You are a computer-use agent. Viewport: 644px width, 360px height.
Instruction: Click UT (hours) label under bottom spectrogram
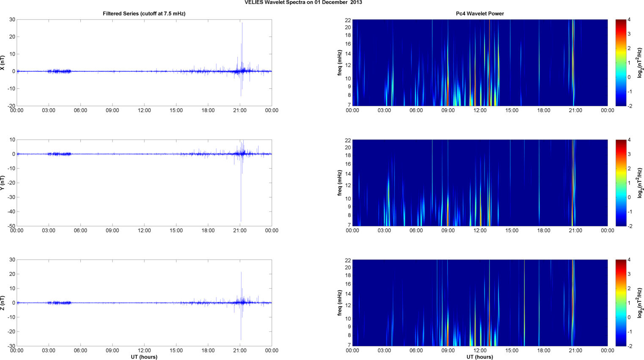click(x=479, y=357)
